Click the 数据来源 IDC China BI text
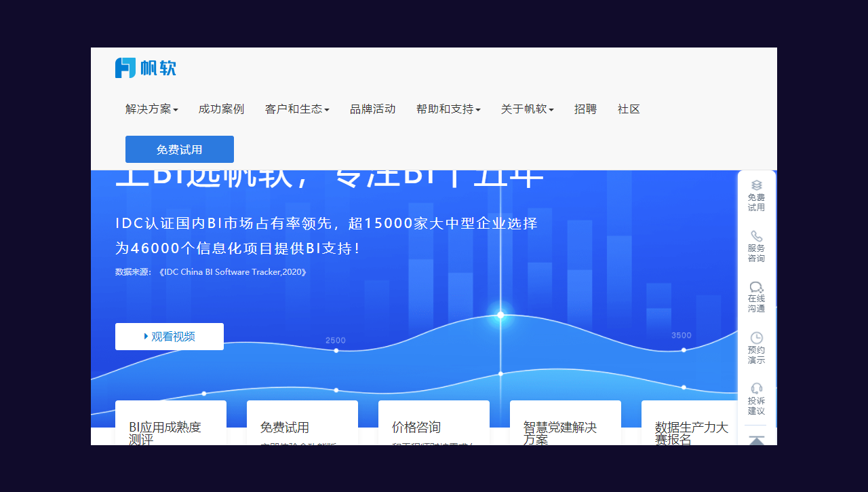 (x=211, y=272)
